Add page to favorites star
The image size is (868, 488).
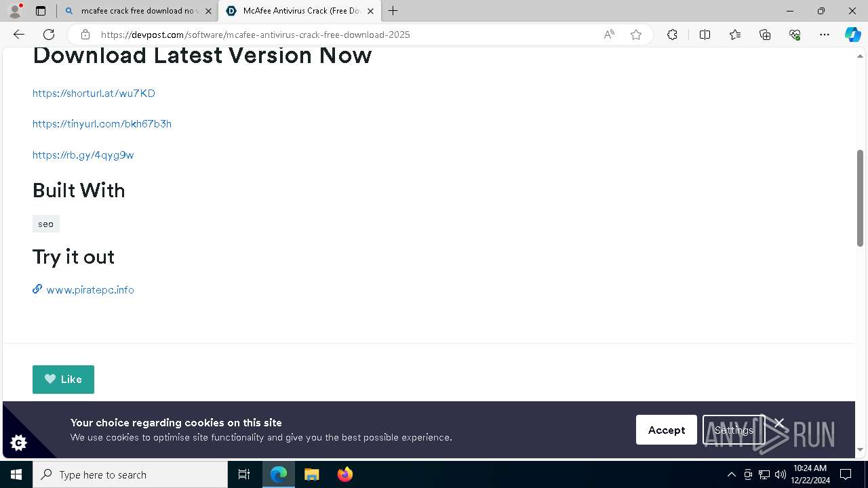pyautogui.click(x=636, y=35)
